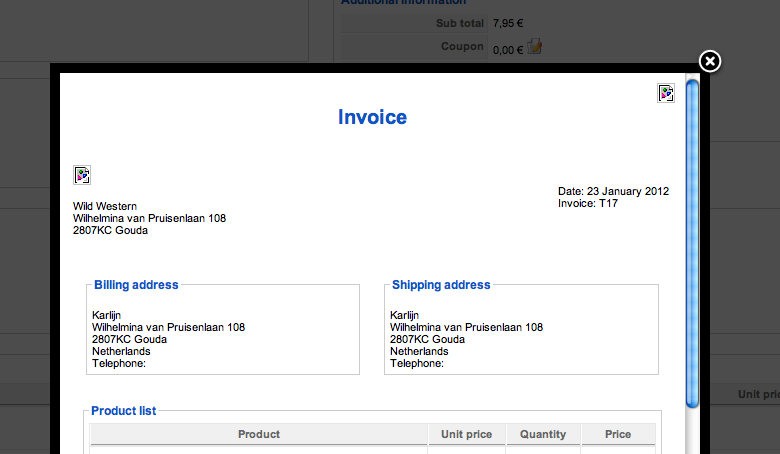The height and width of the screenshot is (454, 780).
Task: Click the Billing address legend
Action: 136,285
